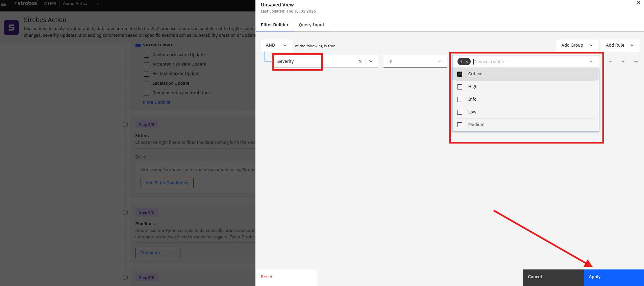Open the CTEM menu item

click(50, 3)
